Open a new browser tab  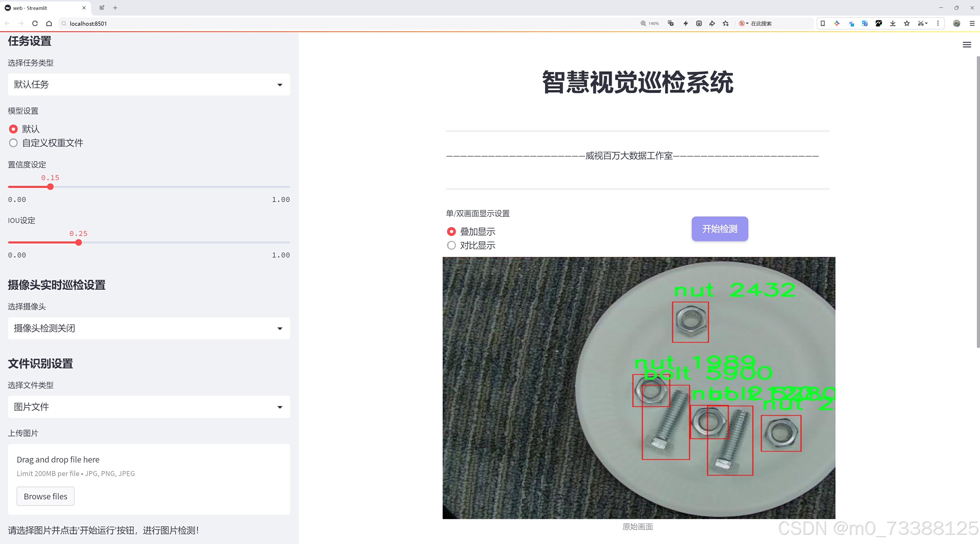click(x=115, y=8)
